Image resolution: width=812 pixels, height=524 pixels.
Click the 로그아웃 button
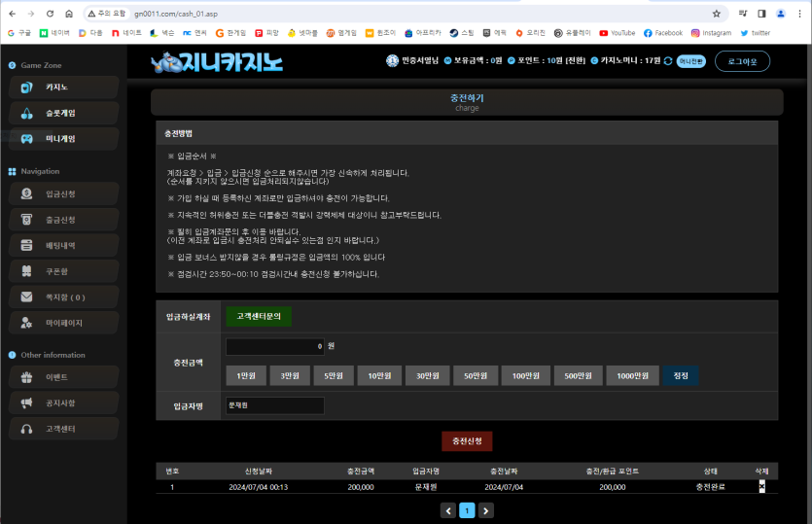click(742, 61)
